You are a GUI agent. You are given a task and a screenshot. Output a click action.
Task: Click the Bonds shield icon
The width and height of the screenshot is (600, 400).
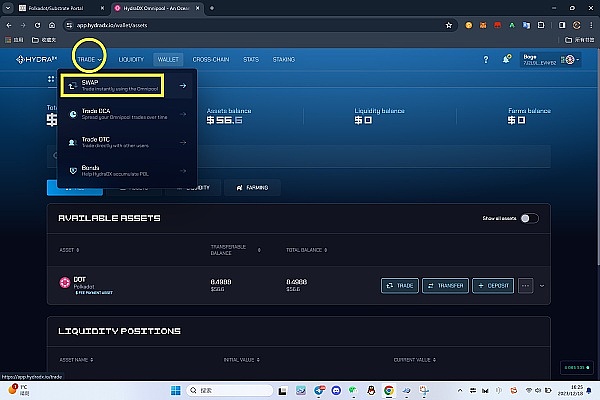point(73,170)
